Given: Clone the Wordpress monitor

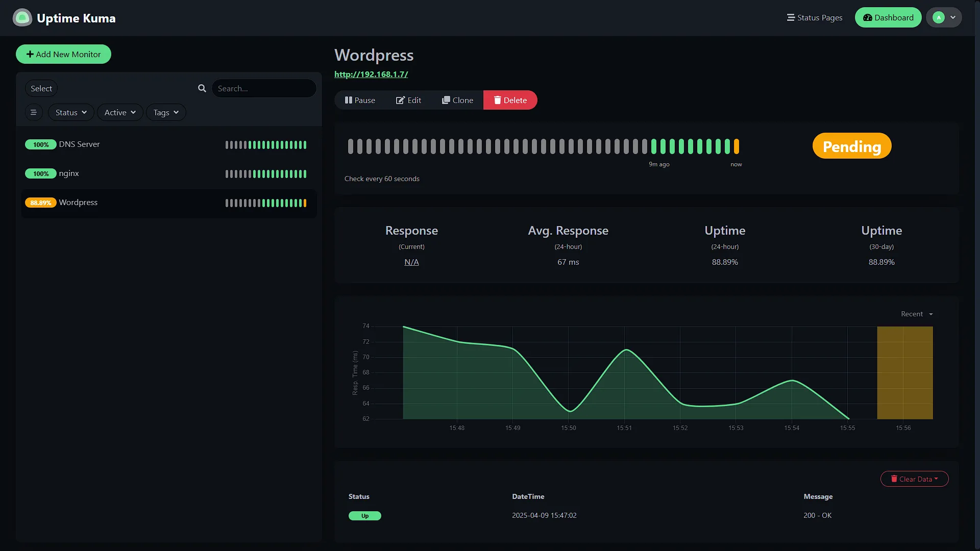Looking at the screenshot, I should coord(458,100).
